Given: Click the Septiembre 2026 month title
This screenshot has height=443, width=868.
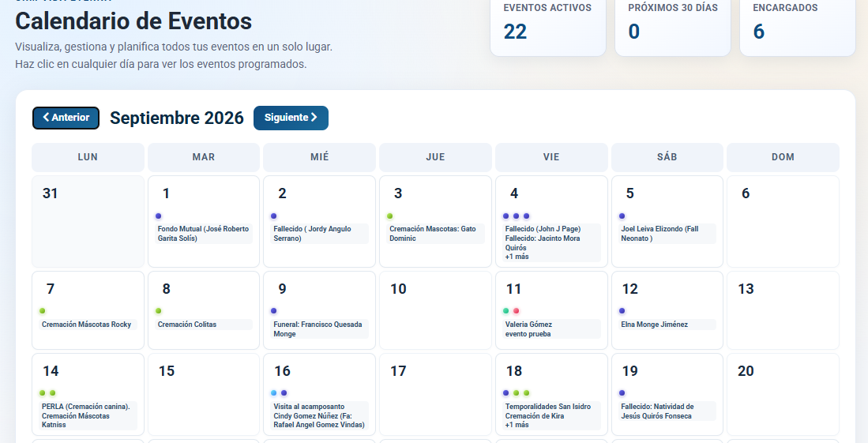Looking at the screenshot, I should point(177,118).
